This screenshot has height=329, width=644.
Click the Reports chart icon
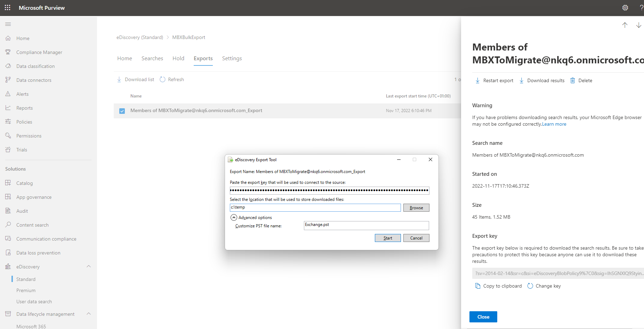pyautogui.click(x=8, y=108)
